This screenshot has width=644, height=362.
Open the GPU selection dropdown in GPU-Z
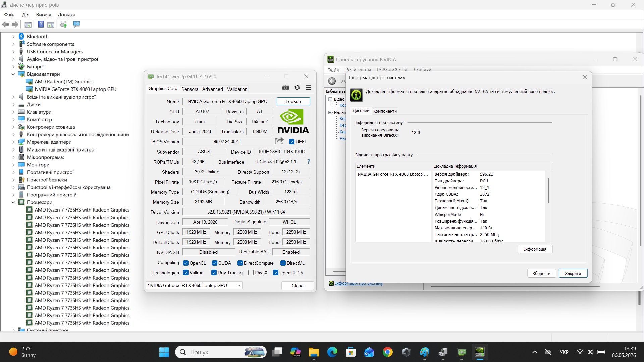(x=194, y=285)
